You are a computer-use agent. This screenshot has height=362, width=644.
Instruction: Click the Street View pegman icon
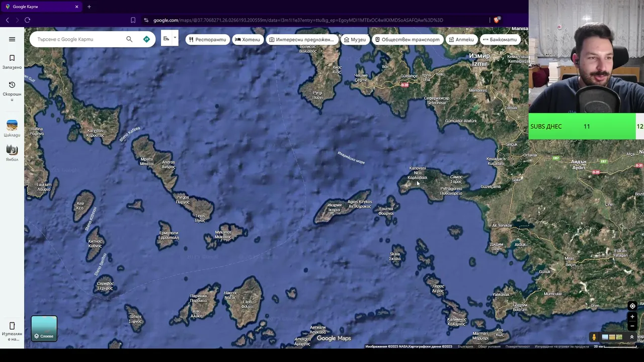click(x=594, y=337)
